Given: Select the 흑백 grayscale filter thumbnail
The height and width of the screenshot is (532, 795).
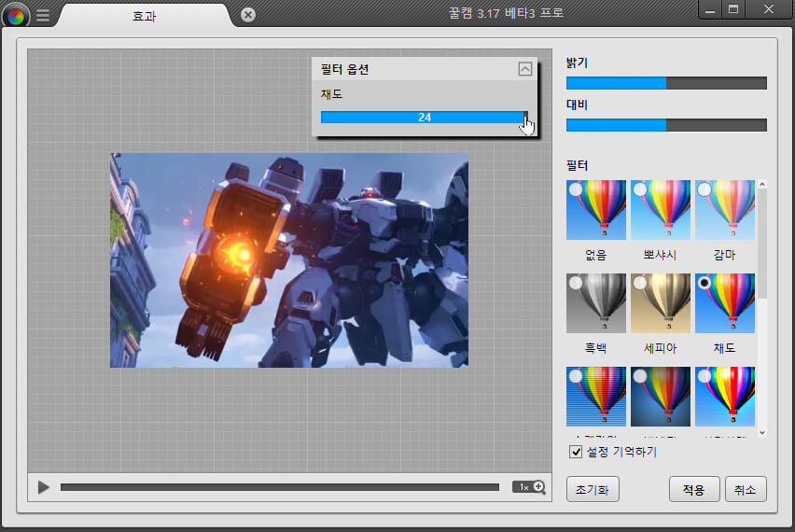Looking at the screenshot, I should [x=596, y=304].
